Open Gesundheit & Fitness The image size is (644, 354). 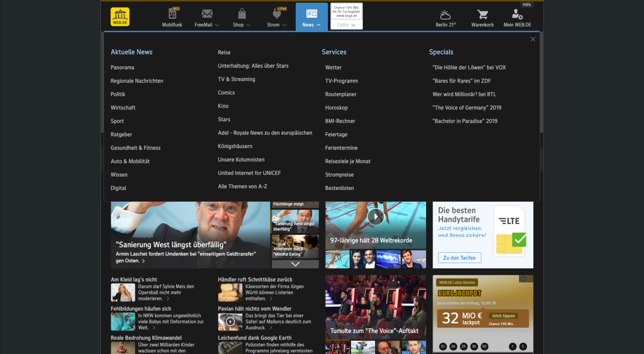click(x=136, y=148)
